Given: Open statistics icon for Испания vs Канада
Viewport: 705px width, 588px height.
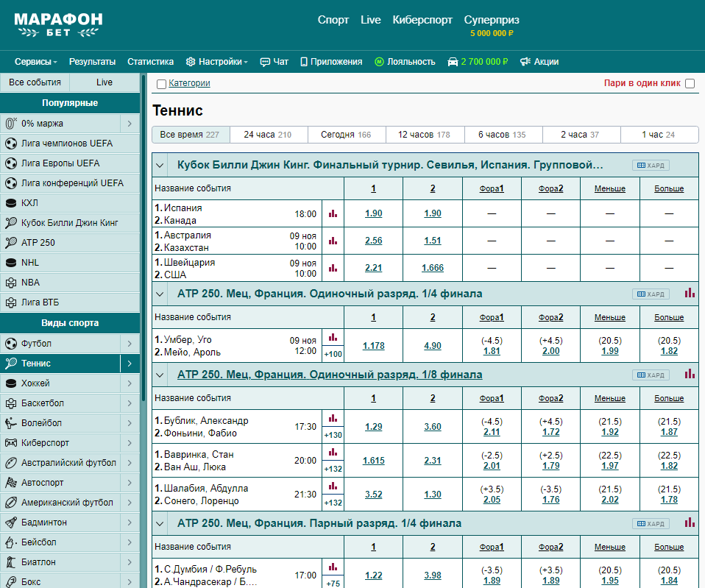Looking at the screenshot, I should [333, 214].
